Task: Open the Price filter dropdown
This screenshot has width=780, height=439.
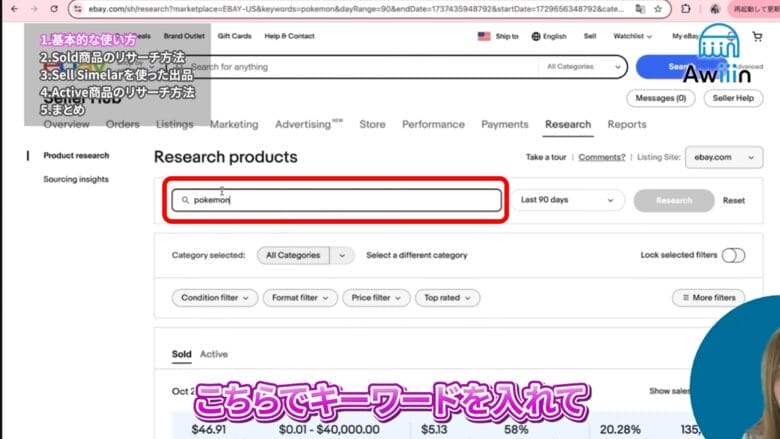Action: point(376,297)
